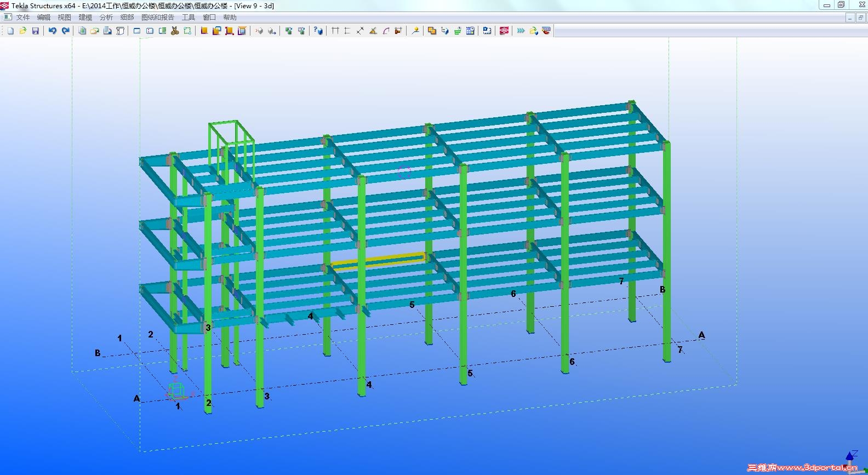The image size is (868, 475).
Task: Click the framed orange square icon after red corners
Action: click(242, 31)
